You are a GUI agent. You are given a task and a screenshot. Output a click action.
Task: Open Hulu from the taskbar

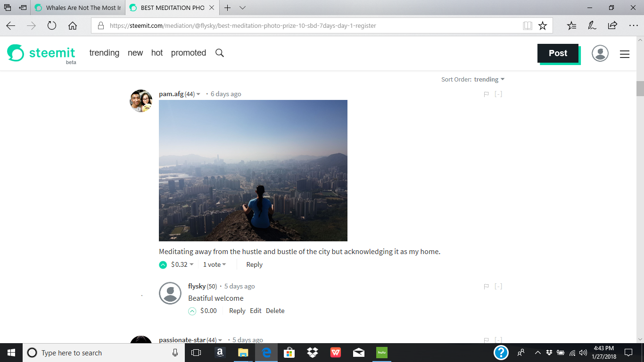coord(381,353)
